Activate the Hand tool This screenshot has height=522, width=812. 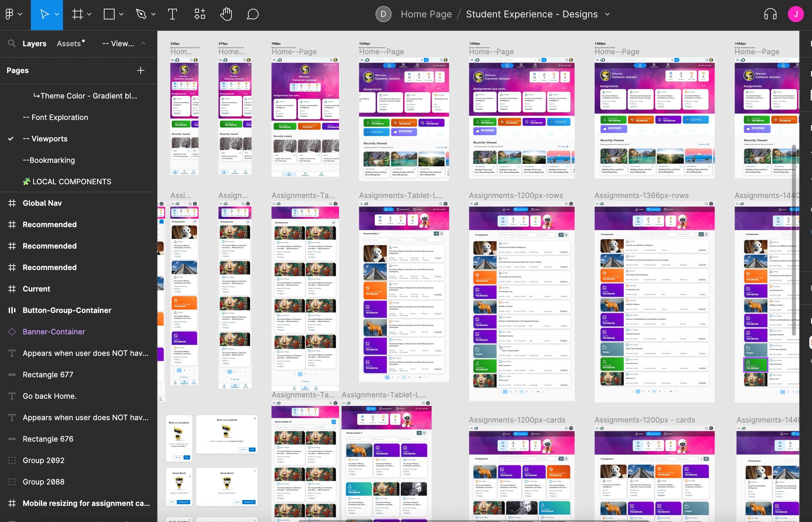tap(226, 14)
